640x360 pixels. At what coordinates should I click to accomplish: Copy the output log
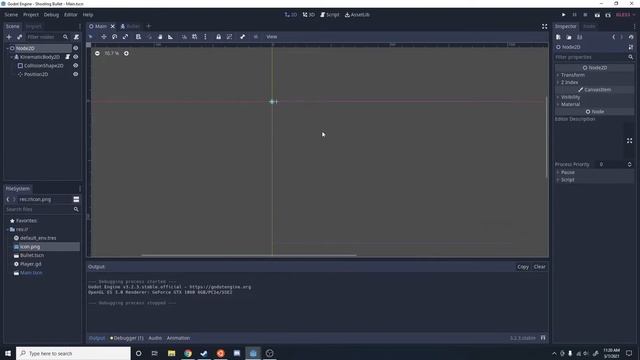[x=523, y=267]
